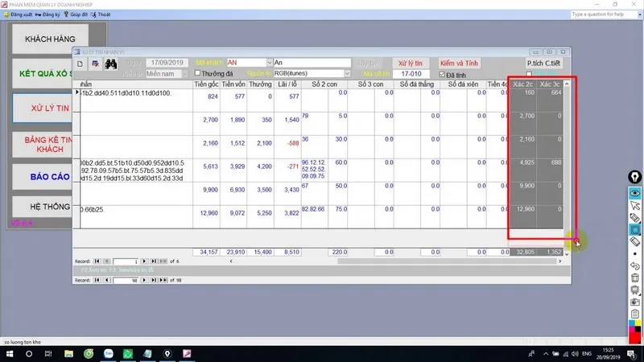Image resolution: width=644 pixels, height=362 pixels.
Task: Select the rectangle shape annotation tool
Action: (x=634, y=229)
